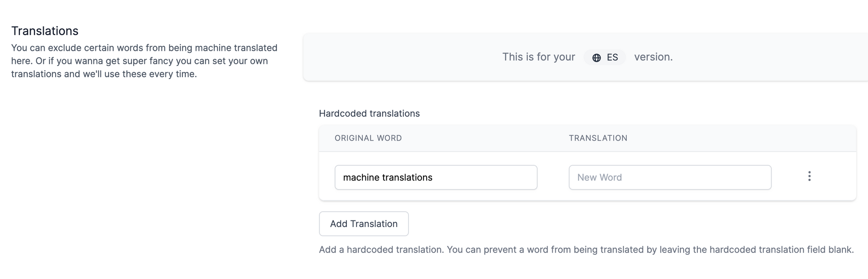
Task: Click the helper text under Add Translation
Action: tap(586, 249)
